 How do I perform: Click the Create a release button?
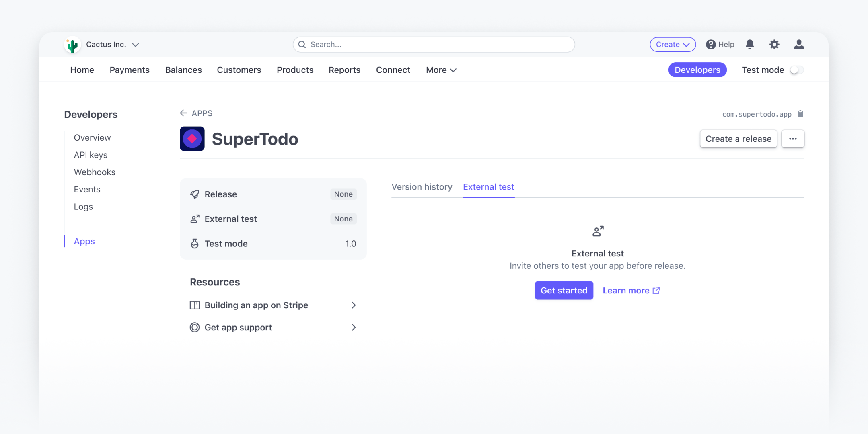(738, 139)
